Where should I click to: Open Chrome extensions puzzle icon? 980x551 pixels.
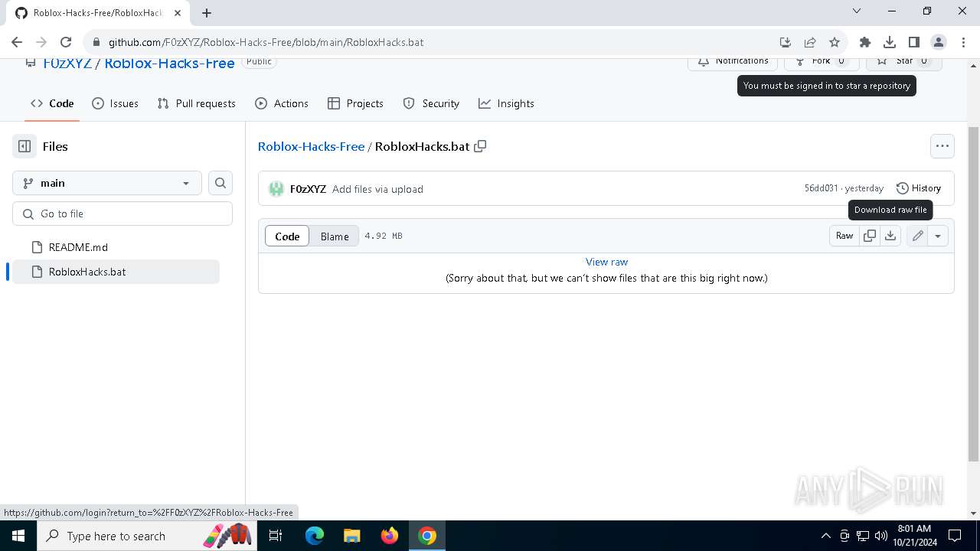tap(865, 42)
